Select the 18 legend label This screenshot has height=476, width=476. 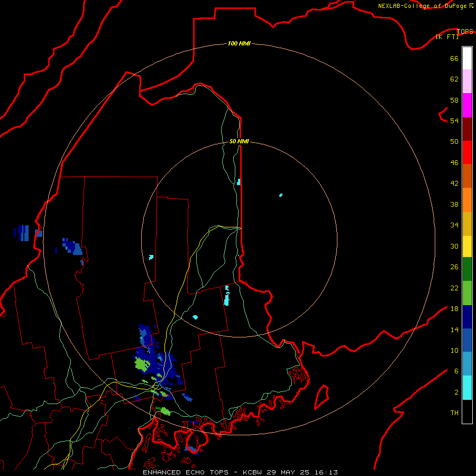[454, 309]
